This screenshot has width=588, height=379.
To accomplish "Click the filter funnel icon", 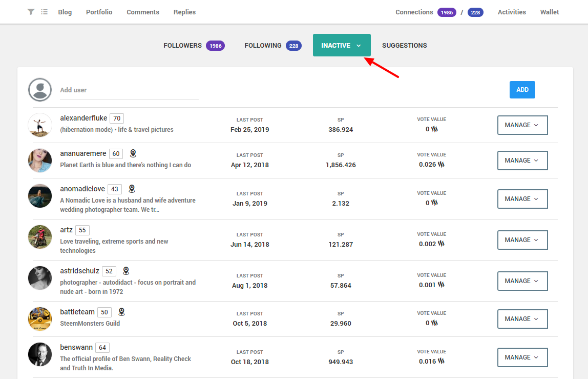I will [x=31, y=12].
